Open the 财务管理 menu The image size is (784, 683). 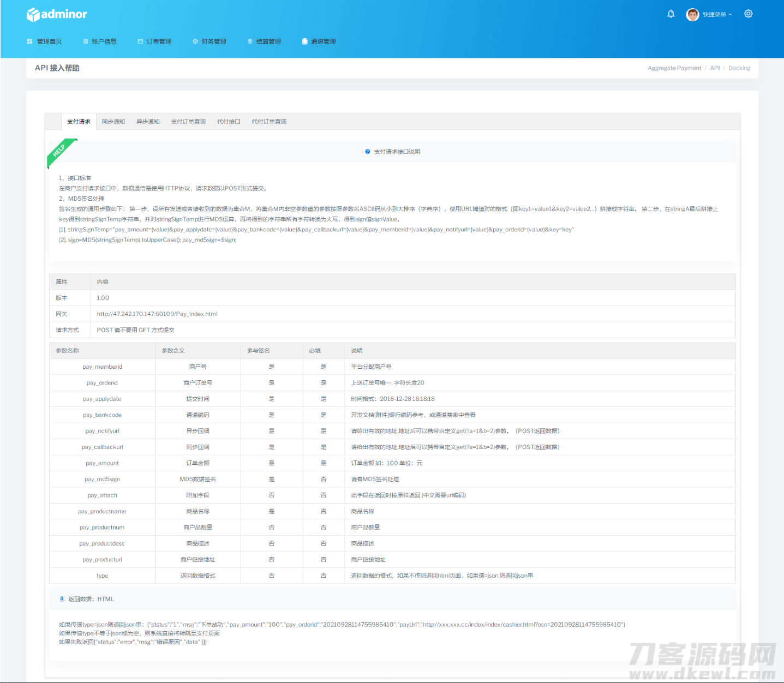point(213,41)
